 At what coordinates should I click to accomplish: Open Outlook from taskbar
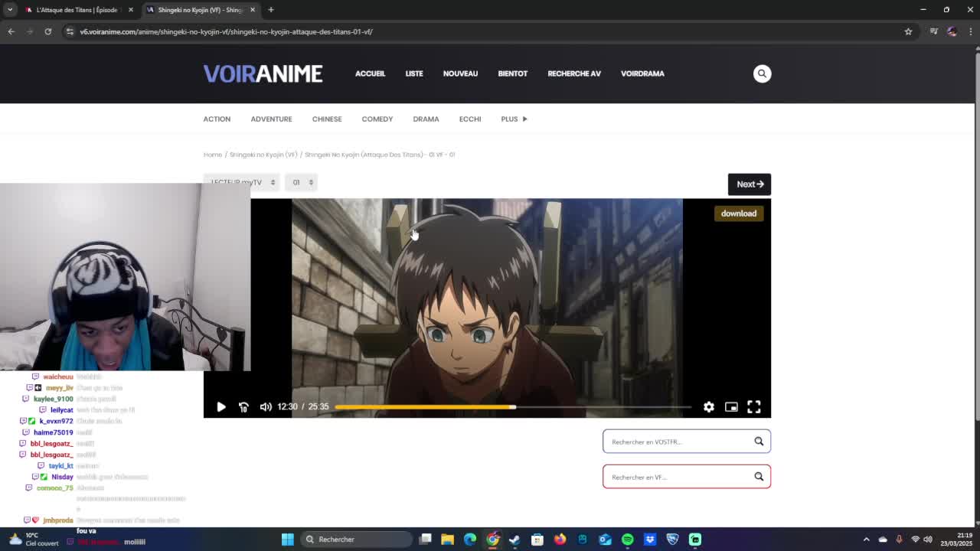(x=605, y=540)
